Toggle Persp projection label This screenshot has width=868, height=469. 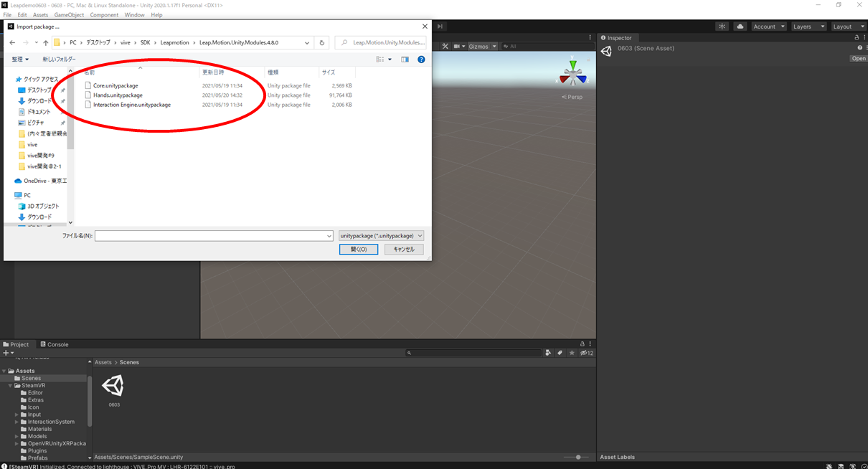572,97
